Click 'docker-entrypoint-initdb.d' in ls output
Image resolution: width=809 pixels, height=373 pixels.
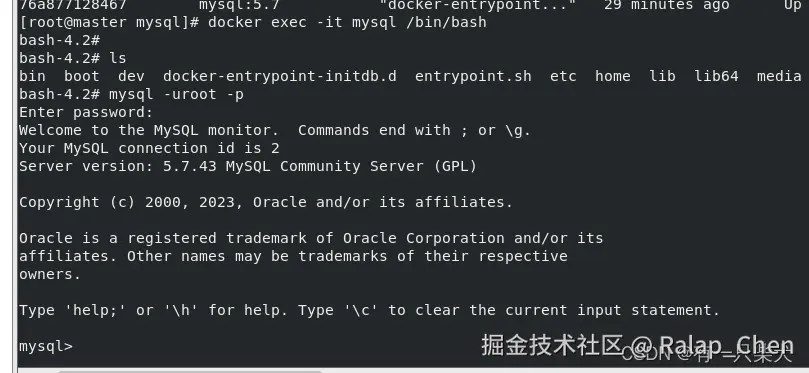(x=280, y=77)
